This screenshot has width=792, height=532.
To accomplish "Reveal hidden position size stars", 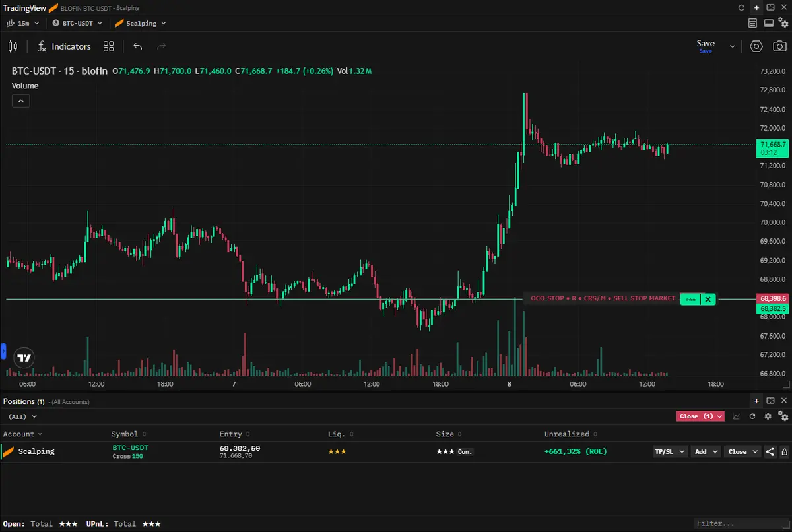I will click(445, 451).
